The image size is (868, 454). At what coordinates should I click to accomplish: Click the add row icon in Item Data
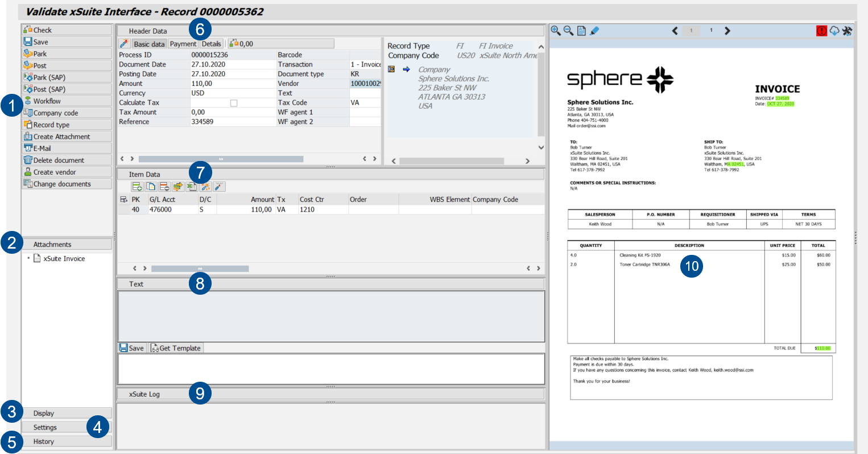[137, 187]
